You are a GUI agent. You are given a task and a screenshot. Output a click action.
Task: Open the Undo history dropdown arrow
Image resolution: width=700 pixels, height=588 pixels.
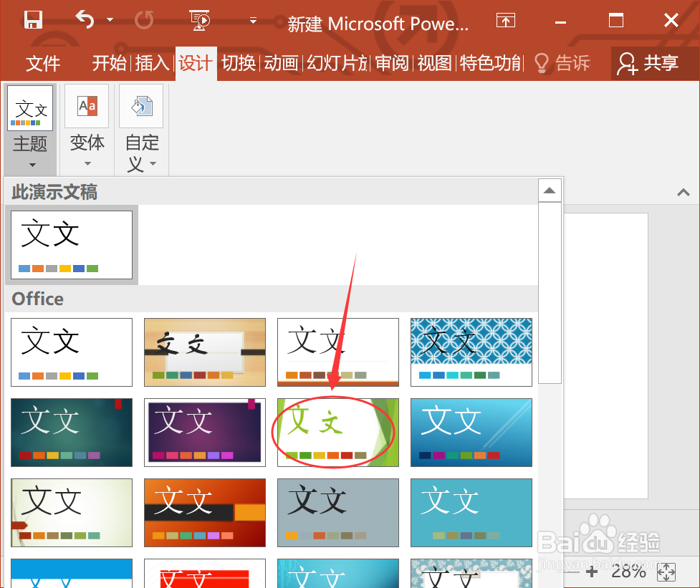pyautogui.click(x=110, y=20)
